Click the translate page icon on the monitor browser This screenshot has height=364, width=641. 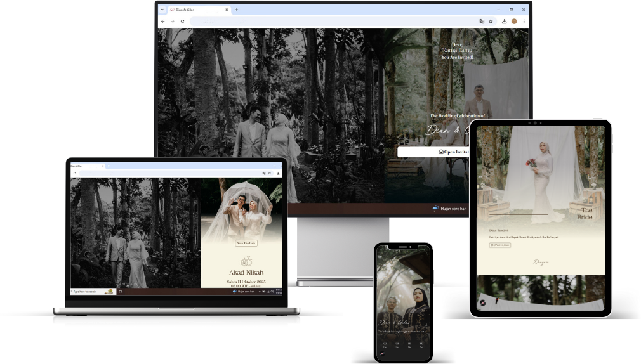(482, 21)
